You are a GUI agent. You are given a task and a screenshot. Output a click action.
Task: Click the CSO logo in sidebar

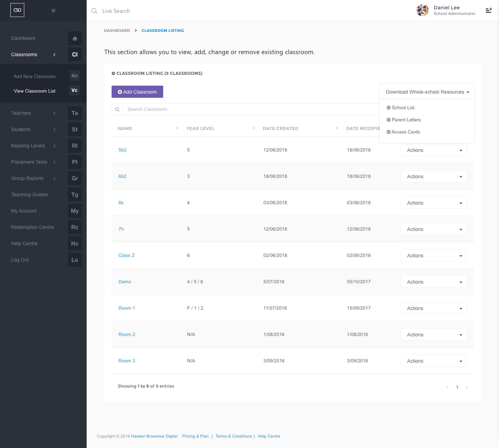point(17,10)
